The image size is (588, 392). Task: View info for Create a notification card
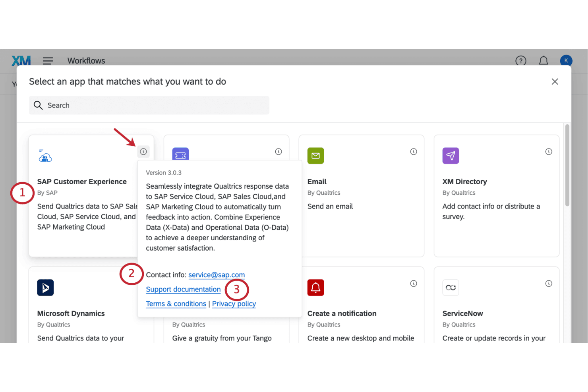(x=414, y=284)
